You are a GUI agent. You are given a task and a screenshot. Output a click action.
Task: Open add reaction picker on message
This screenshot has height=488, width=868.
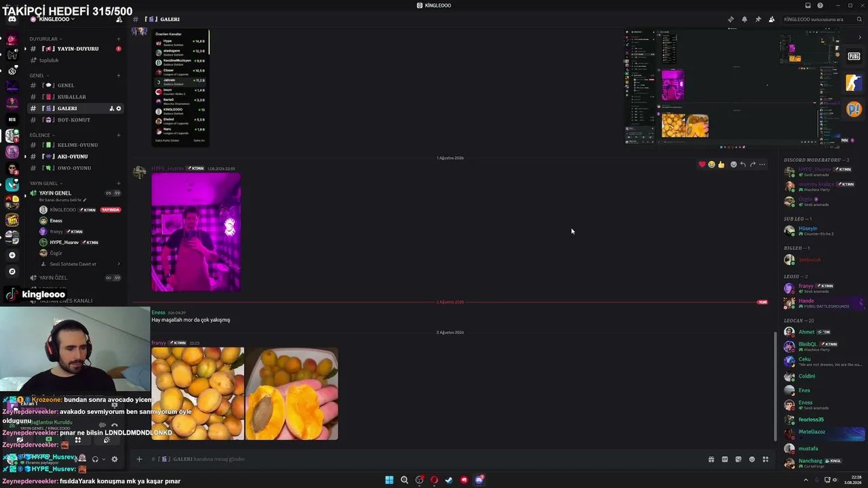point(733,164)
